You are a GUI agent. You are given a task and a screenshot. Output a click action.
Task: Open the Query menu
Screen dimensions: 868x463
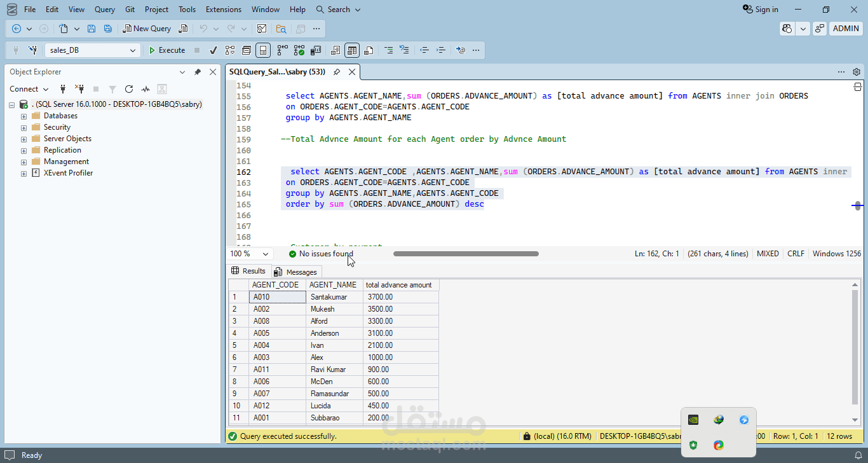tap(105, 10)
